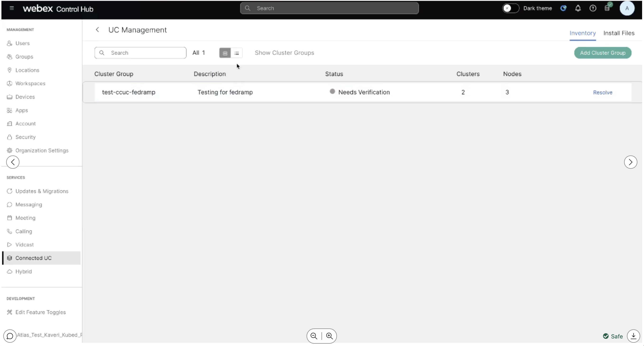
Task: Switch to the Install Files tab
Action: [x=619, y=33]
